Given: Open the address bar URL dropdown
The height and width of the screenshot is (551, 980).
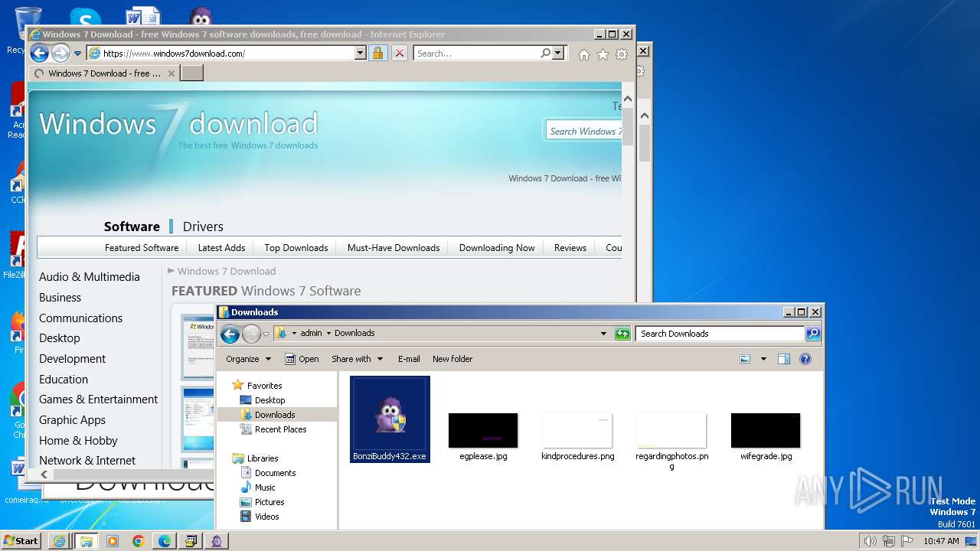Looking at the screenshot, I should click(x=360, y=54).
